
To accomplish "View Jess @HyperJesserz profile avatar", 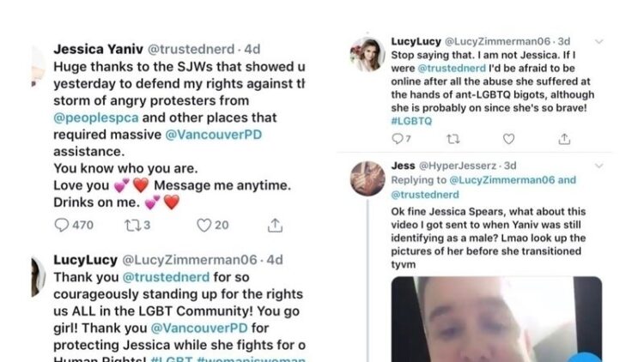I will click(x=368, y=178).
